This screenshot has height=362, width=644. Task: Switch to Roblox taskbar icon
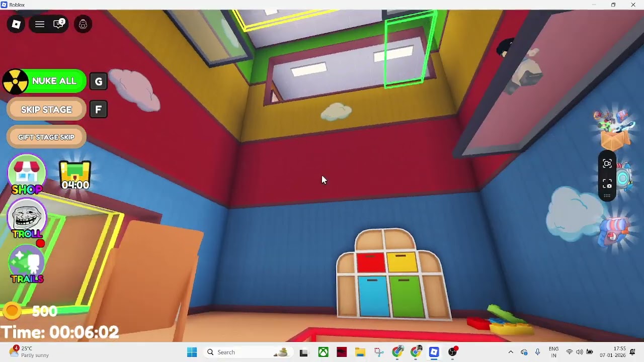(x=434, y=352)
